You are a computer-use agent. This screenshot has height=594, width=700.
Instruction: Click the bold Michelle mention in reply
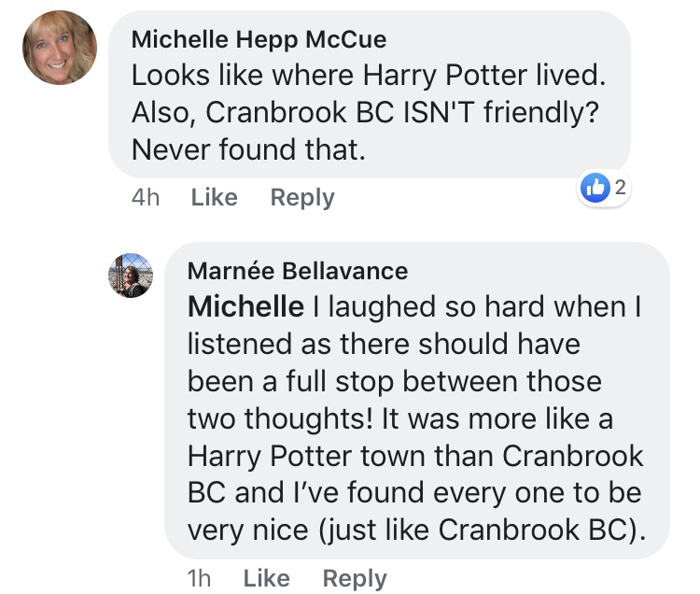245,306
